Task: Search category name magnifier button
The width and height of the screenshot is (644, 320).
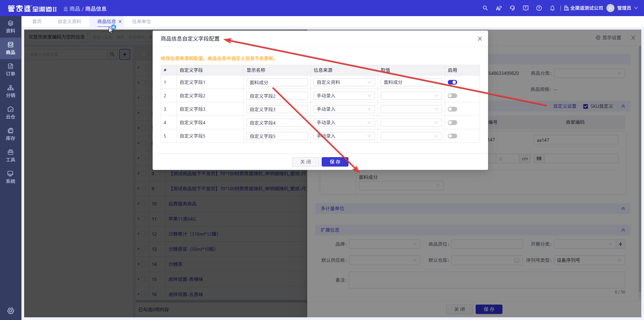Action: coord(112,54)
